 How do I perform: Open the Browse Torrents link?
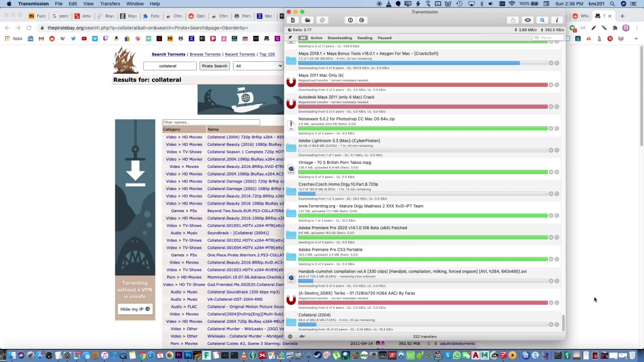(x=205, y=54)
